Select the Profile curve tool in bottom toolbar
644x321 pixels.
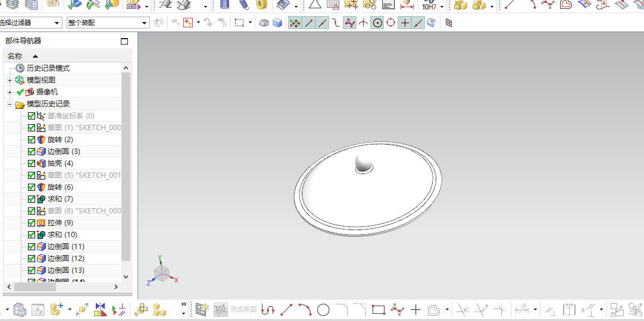pos(268,310)
